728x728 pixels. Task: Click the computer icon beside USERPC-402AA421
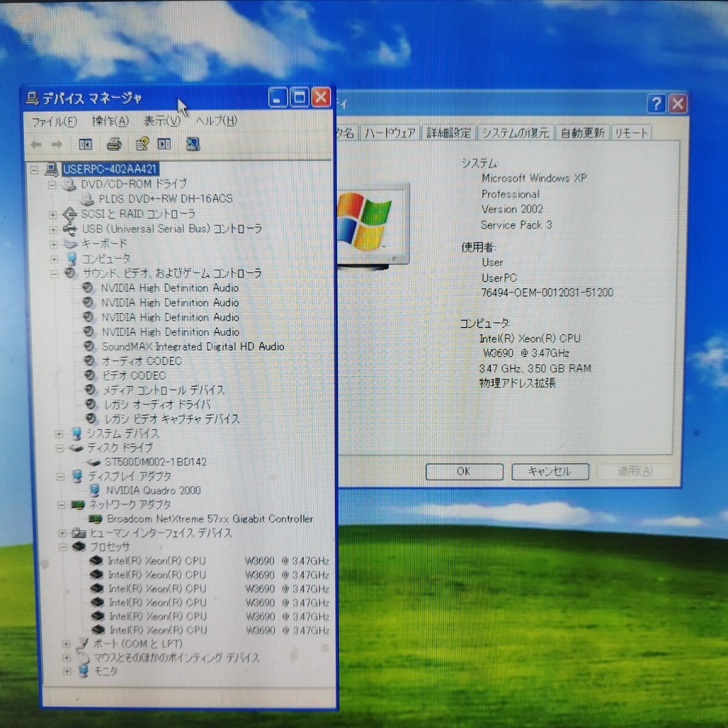[x=52, y=169]
